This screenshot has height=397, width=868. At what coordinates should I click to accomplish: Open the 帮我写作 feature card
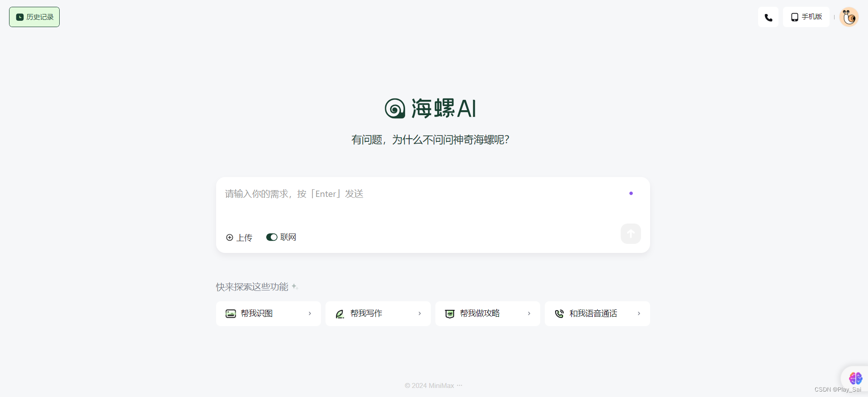[x=378, y=313]
